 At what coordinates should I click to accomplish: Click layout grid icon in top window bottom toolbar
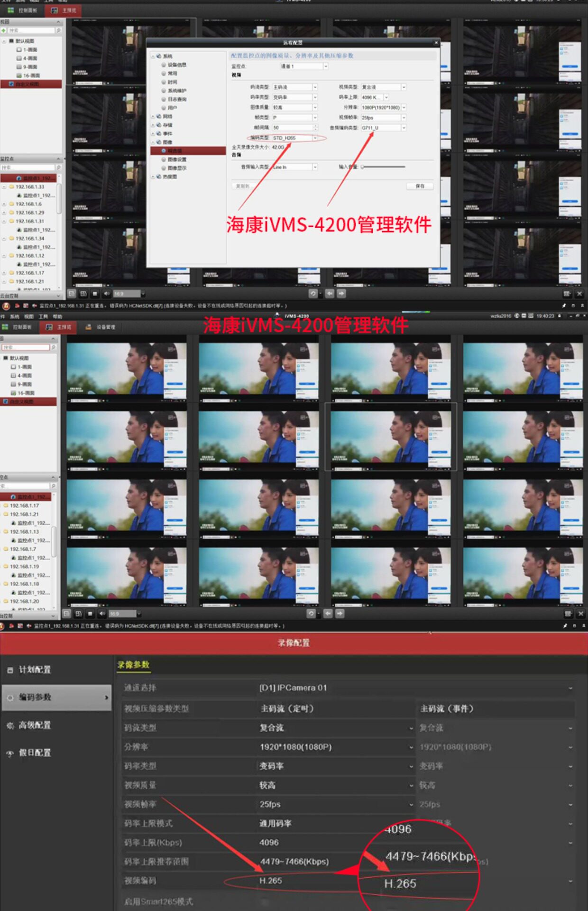[83, 294]
